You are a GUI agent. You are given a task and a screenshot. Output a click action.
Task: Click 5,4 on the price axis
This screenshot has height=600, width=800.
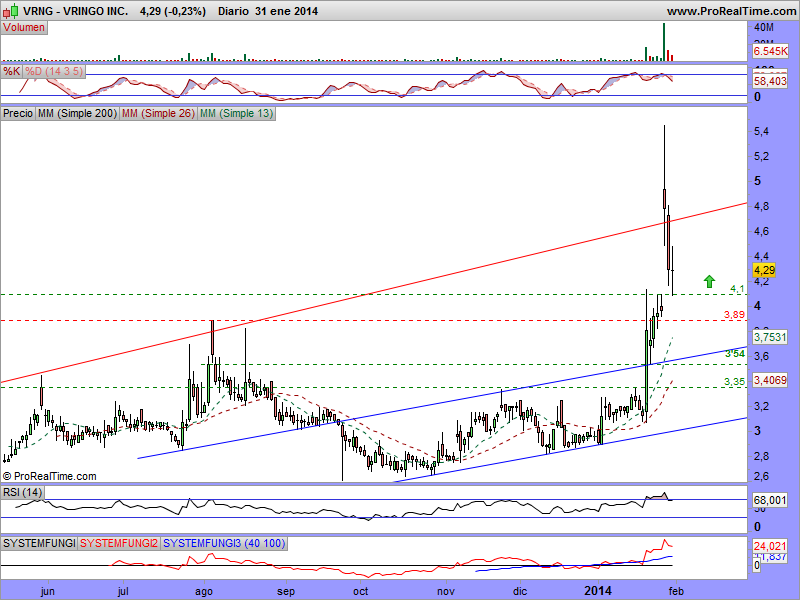coord(761,132)
